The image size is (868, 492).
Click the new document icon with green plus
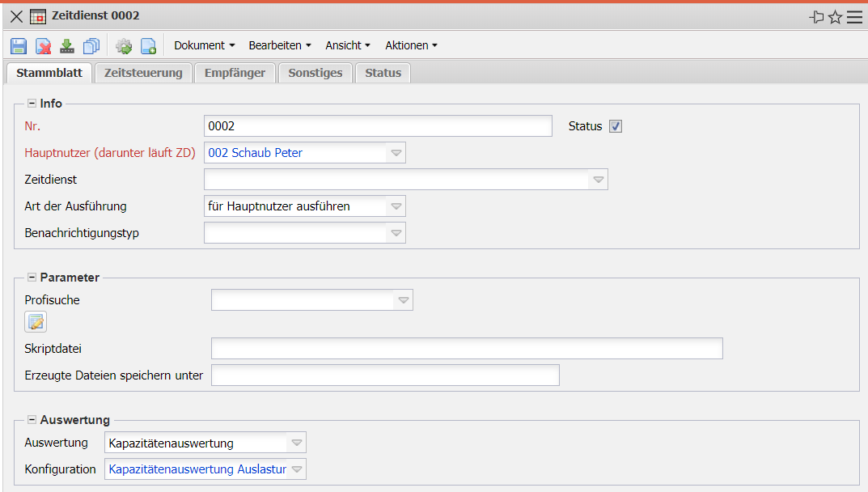coord(148,46)
